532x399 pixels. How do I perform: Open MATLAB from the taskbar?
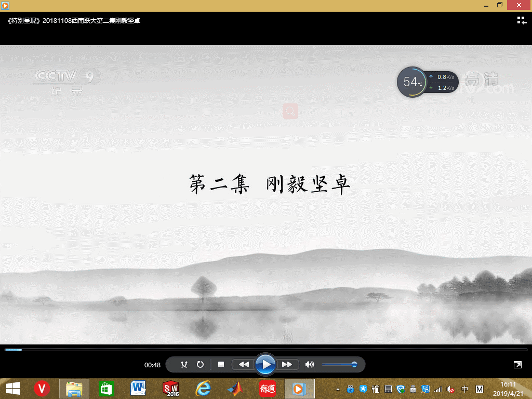coord(235,388)
